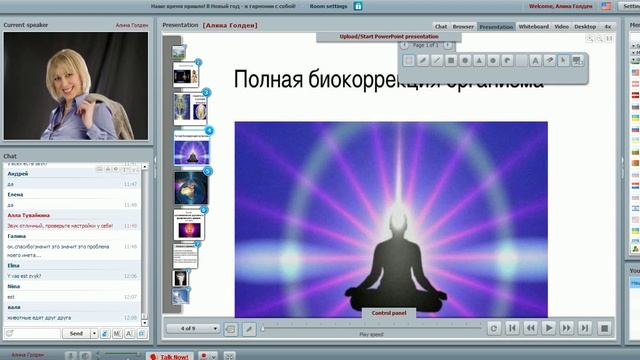Click the loop/refresh playback icon
This screenshot has width=640, height=360.
[x=494, y=328]
